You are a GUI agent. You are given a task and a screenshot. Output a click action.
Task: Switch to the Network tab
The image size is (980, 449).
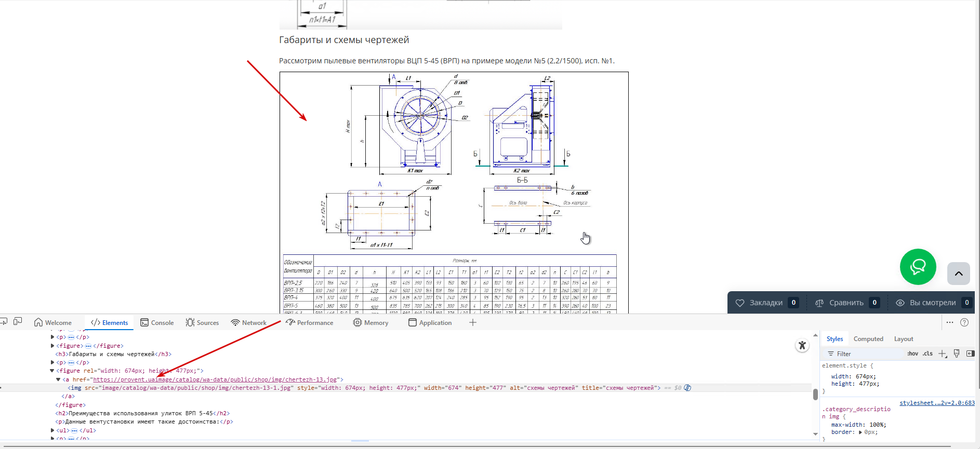click(x=248, y=322)
